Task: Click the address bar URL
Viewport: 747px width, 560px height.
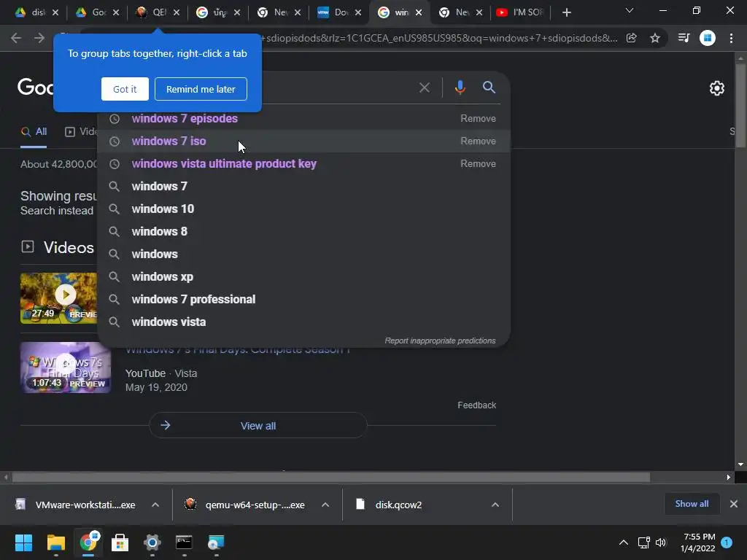Action: pyautogui.click(x=438, y=38)
